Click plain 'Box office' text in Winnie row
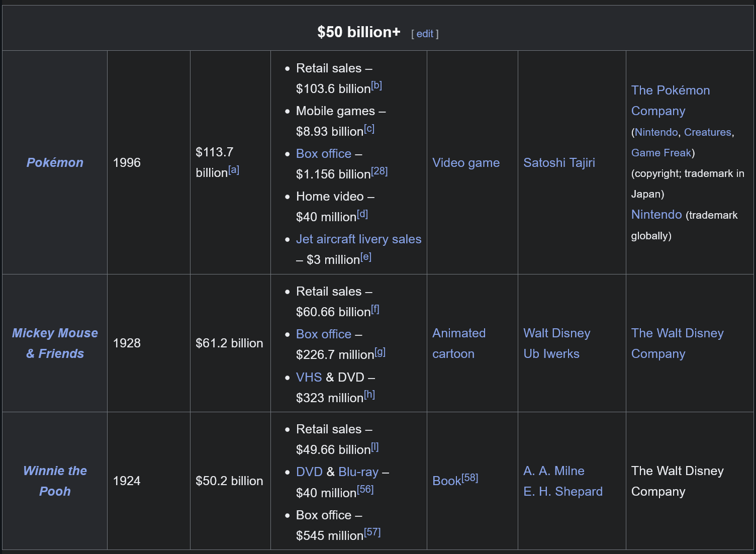This screenshot has height=554, width=756. 324,515
